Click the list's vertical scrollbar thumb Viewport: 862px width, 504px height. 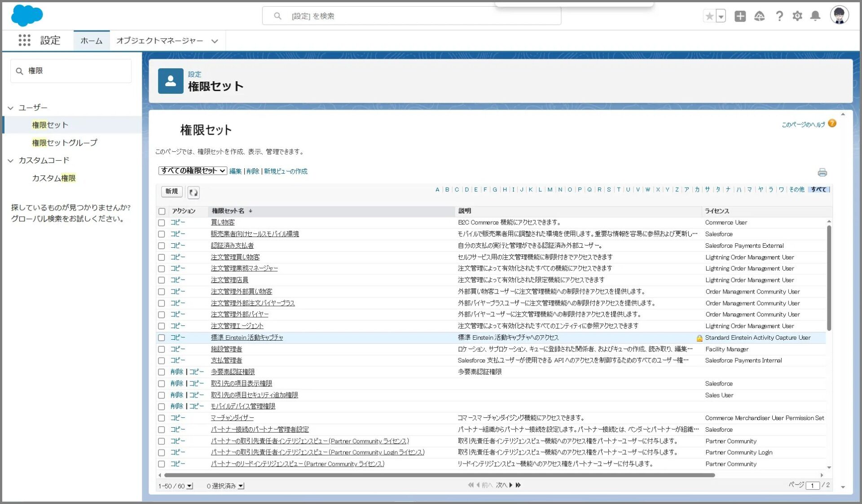(x=829, y=278)
